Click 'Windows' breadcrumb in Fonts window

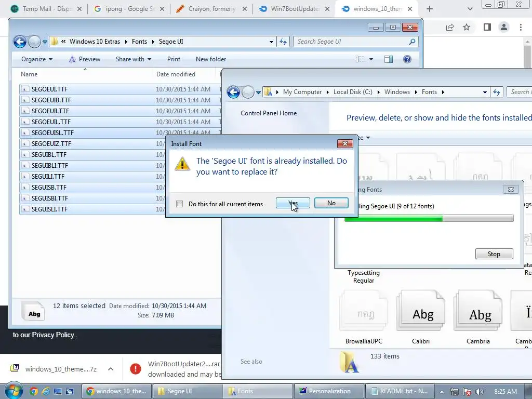(397, 92)
